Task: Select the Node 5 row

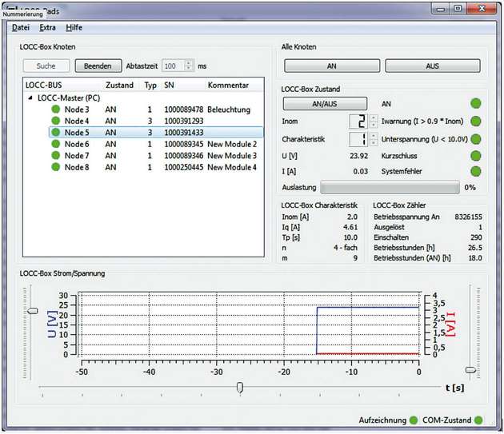Action: click(x=156, y=133)
